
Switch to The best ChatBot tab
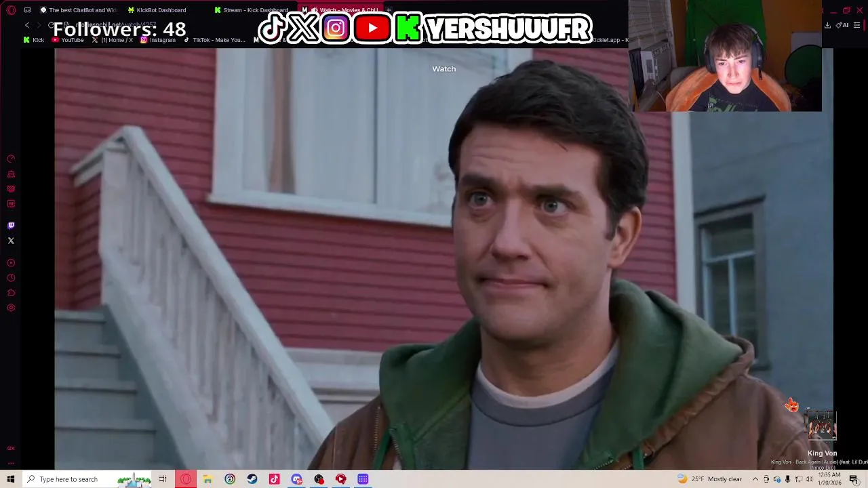coord(78,10)
